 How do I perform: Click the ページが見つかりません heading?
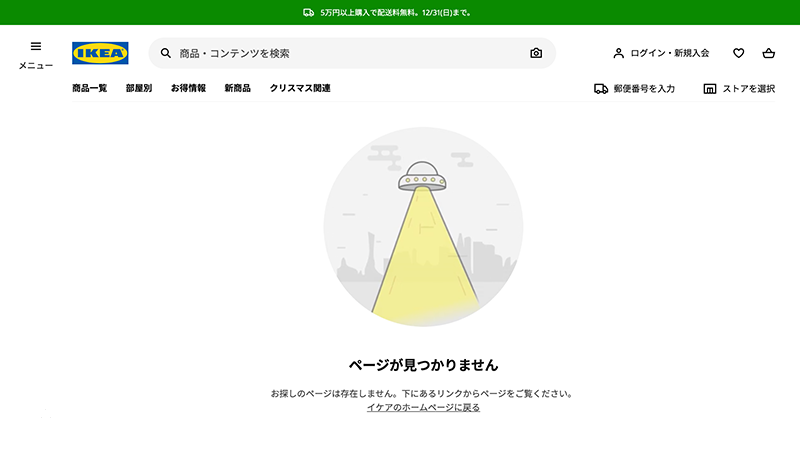pos(423,365)
